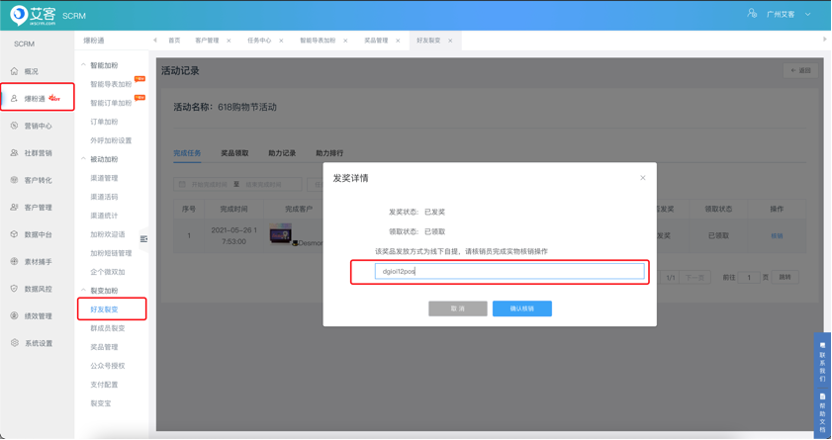Open 系统设置 settings icon in sidebar
Screen dimensions: 832x440
tap(14, 343)
